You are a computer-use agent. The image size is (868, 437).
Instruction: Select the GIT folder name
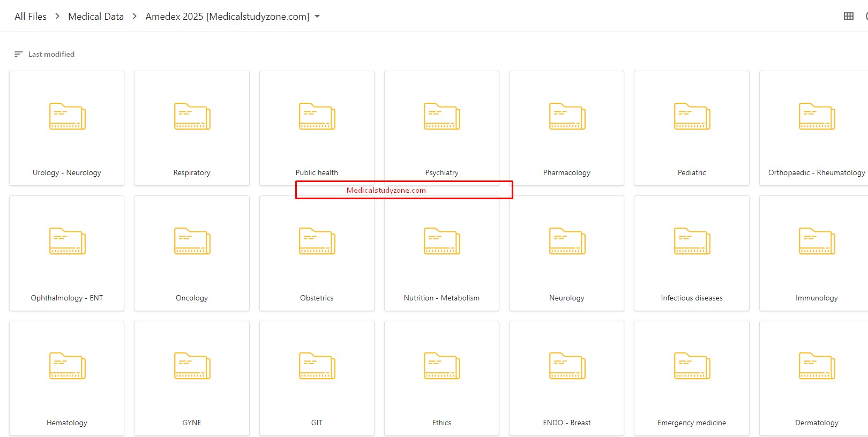point(317,423)
